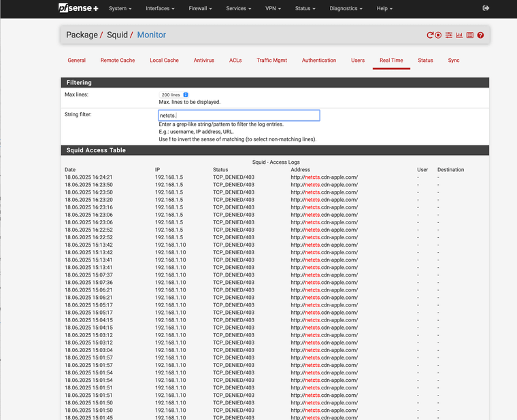Screen dimensions: 517x420
Task: Click the stop service circle icon
Action: [438, 35]
